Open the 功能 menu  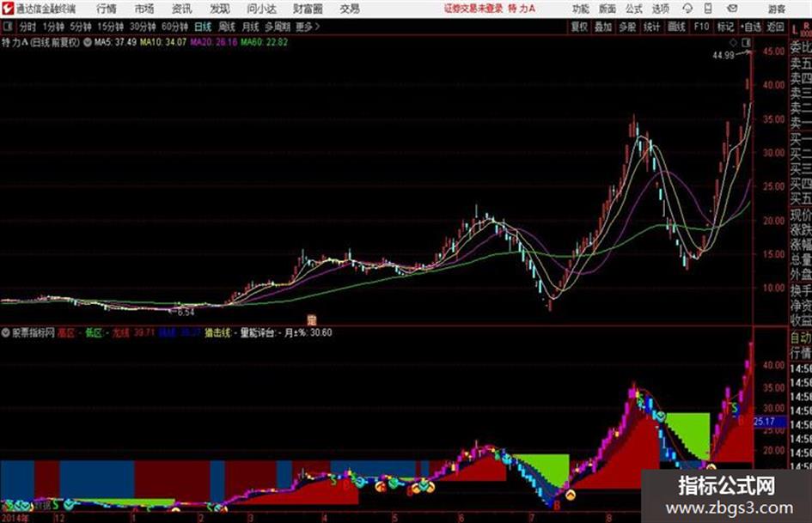[x=581, y=9]
